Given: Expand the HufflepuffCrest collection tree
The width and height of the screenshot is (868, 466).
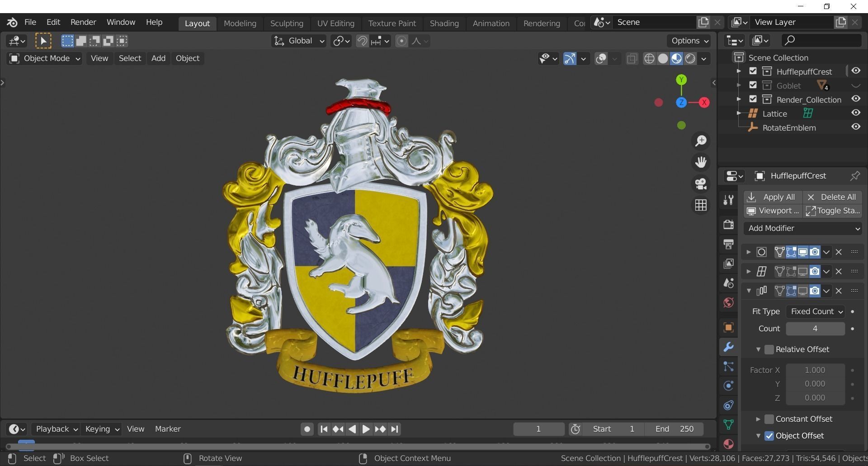Looking at the screenshot, I should pos(739,71).
